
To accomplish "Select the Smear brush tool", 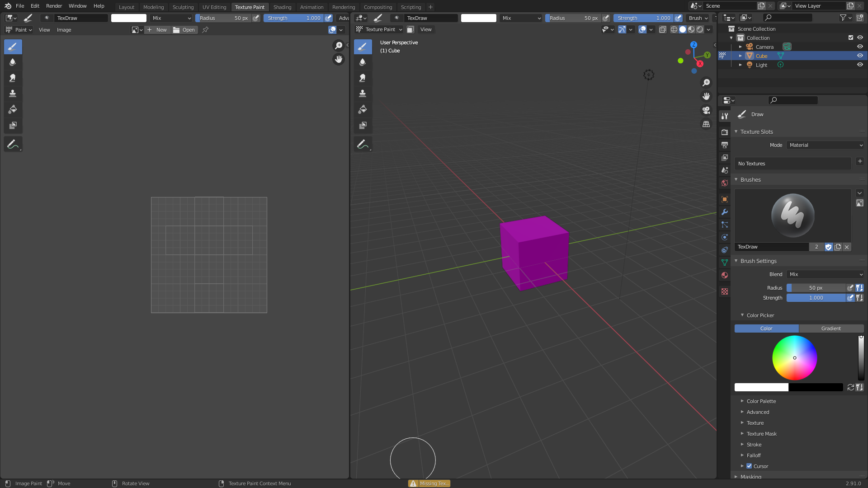I will click(13, 77).
